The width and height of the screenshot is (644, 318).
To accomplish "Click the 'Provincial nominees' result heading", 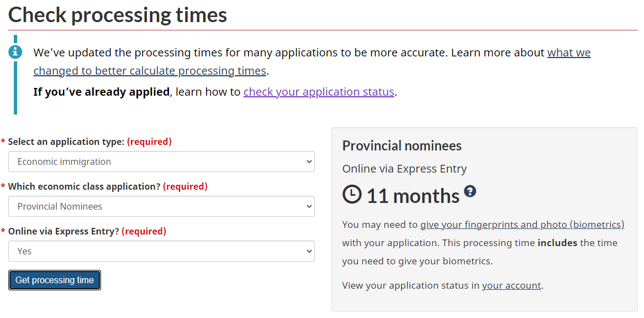I will click(x=402, y=146).
